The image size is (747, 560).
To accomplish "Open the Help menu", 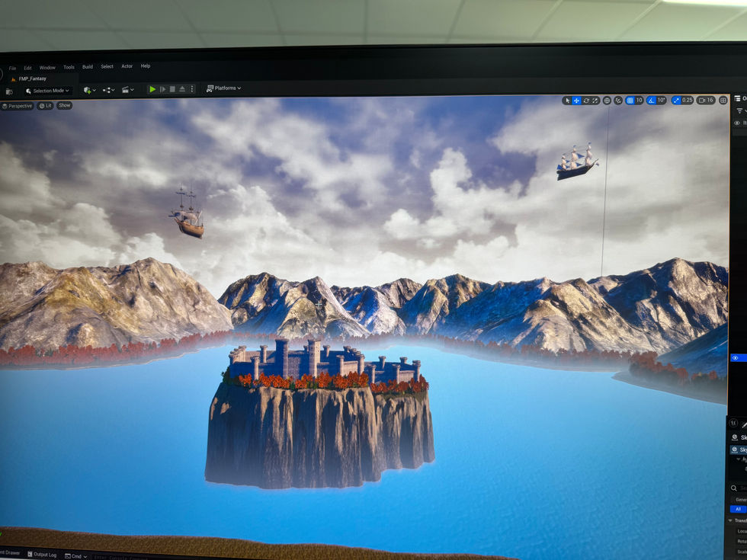I will click(146, 66).
